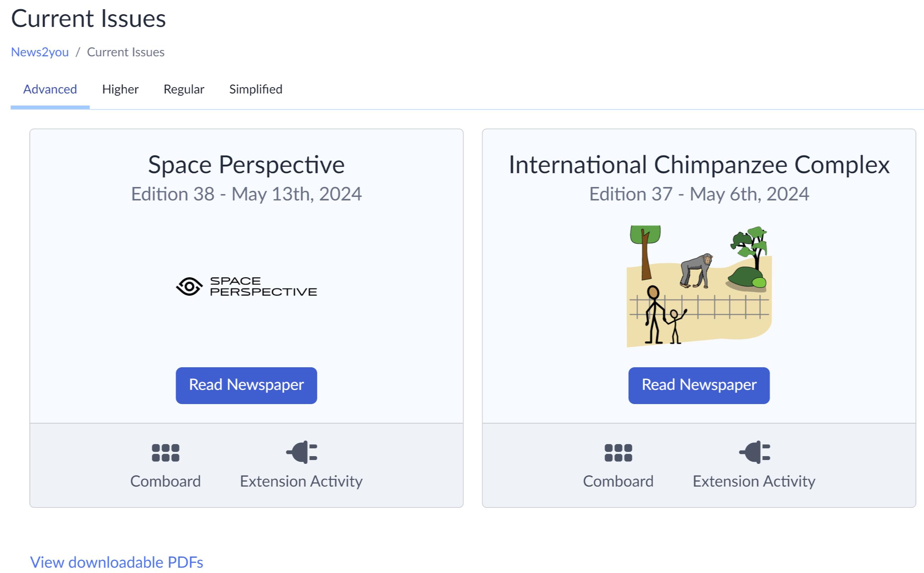Click Edition 37 - May 6th, 2024 text
The image size is (924, 573).
[699, 194]
